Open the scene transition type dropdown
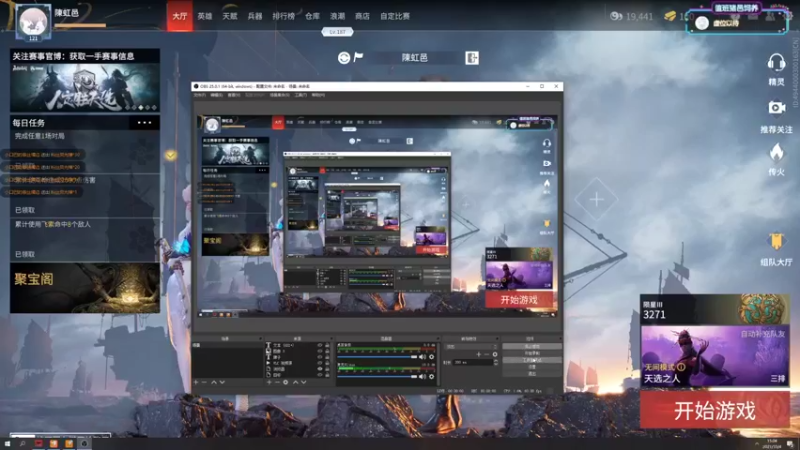800x450 pixels. click(x=471, y=346)
